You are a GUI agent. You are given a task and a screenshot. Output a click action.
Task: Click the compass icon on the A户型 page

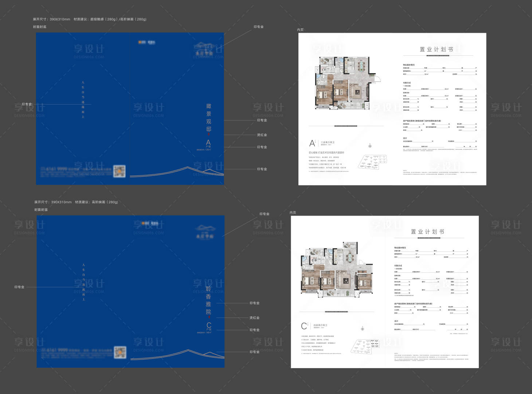click(370, 146)
